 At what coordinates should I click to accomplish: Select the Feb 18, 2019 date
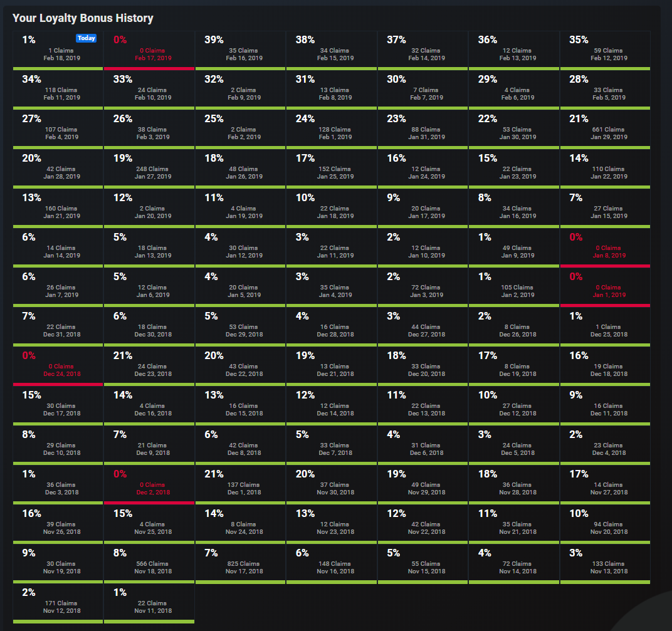[61, 58]
